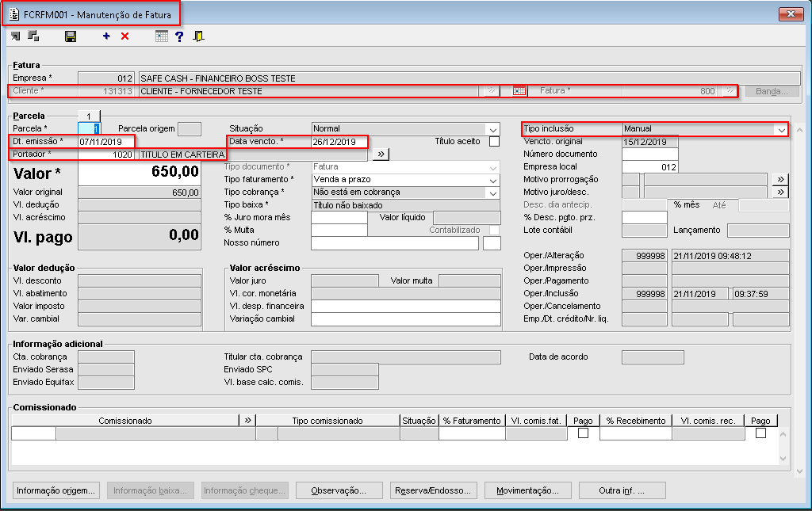Viewport: 812px width, 511px height.
Task: Check Pago box after Vl. comis.fat.
Action: click(583, 433)
